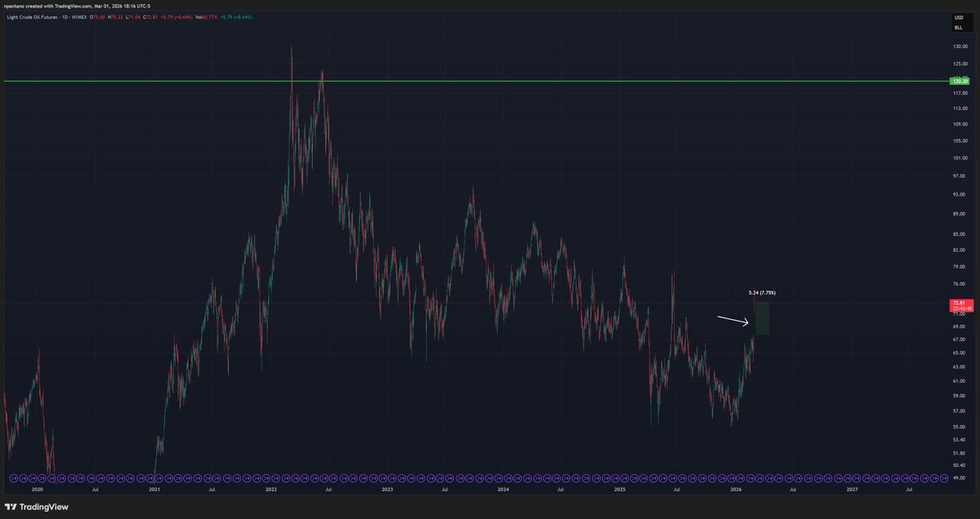Click the 76.00 price axis label
The height and width of the screenshot is (519, 980).
coord(959,284)
